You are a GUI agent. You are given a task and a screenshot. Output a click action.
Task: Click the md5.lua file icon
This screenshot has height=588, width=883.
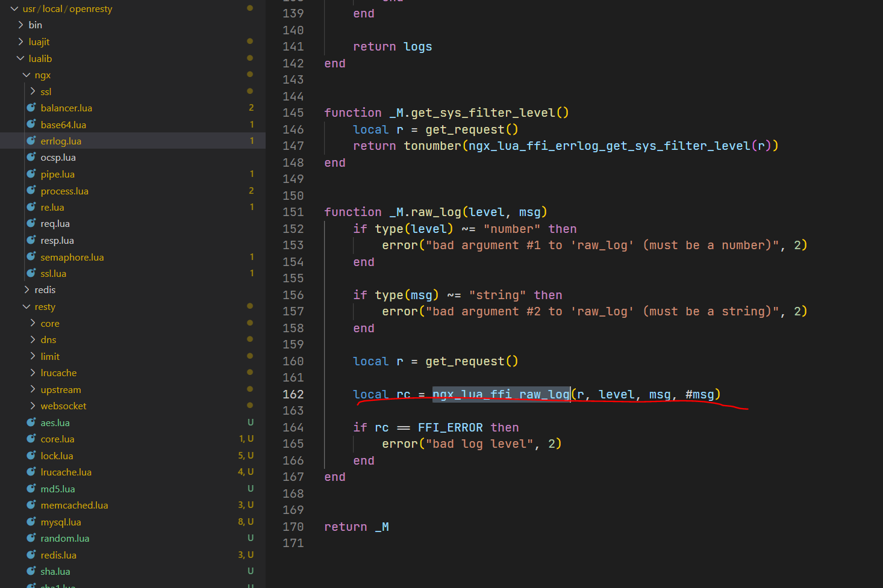[x=31, y=489]
